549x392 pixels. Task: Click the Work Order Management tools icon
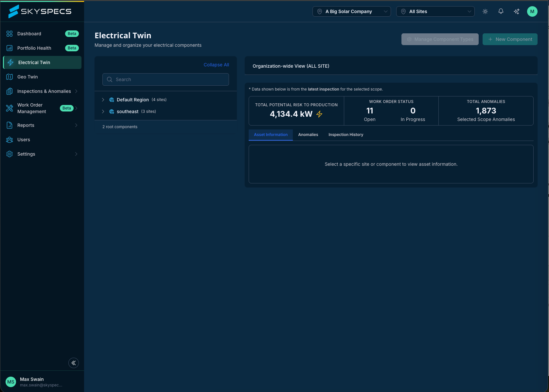pos(9,108)
